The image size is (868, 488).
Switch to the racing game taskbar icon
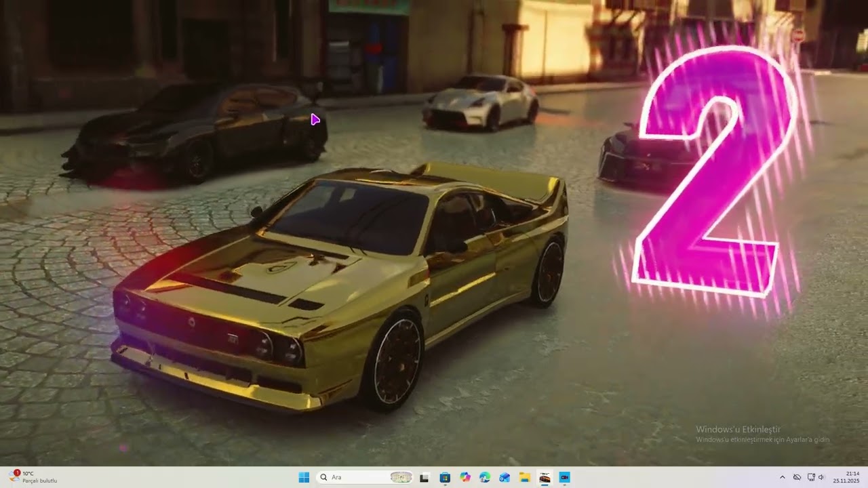pyautogui.click(x=545, y=477)
